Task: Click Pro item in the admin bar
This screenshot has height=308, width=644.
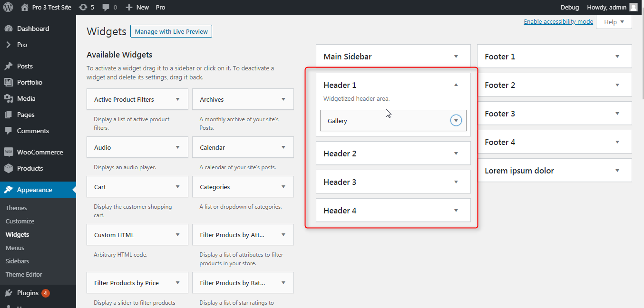Action: (x=161, y=7)
